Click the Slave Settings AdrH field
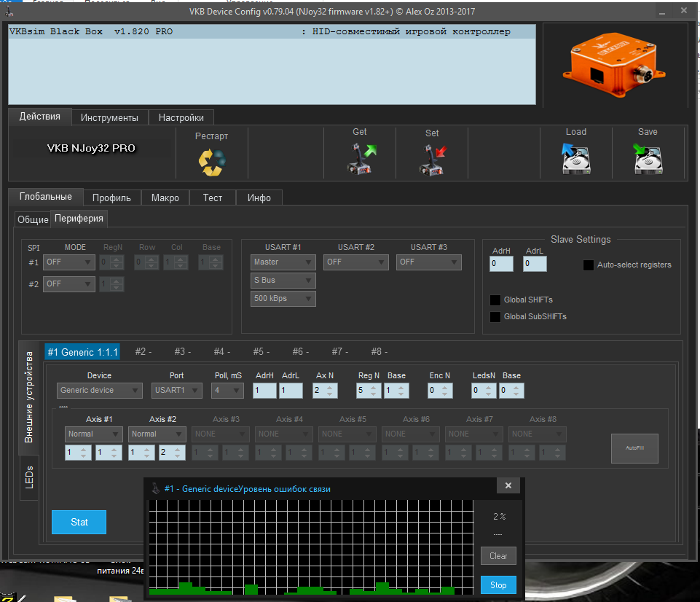Image resolution: width=700 pixels, height=602 pixels. click(501, 264)
